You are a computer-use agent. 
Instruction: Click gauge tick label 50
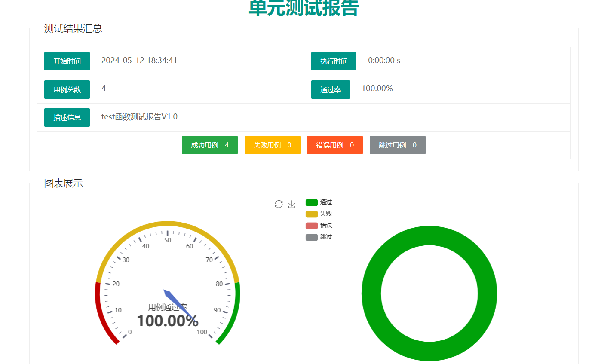pyautogui.click(x=168, y=240)
